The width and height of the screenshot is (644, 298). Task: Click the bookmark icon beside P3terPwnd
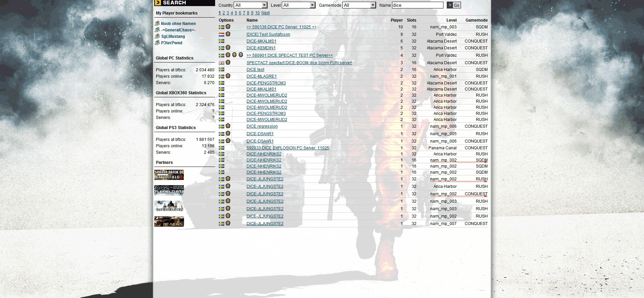(x=157, y=43)
